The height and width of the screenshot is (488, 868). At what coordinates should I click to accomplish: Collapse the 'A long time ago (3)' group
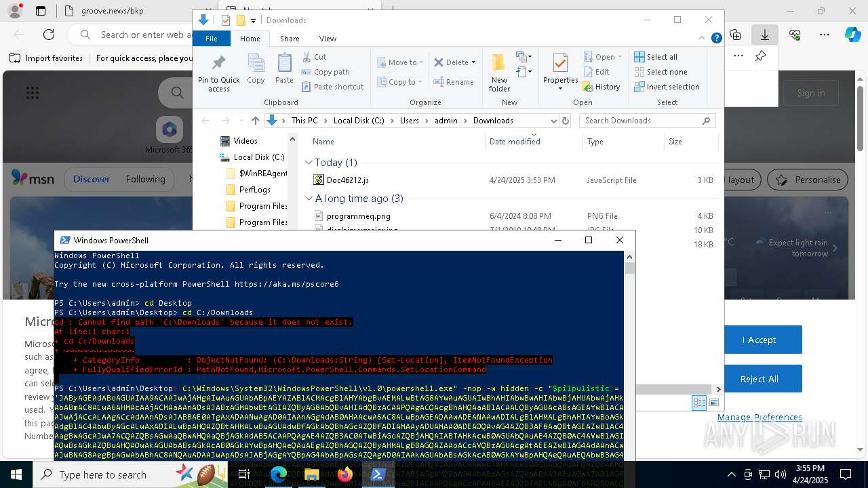(x=309, y=199)
